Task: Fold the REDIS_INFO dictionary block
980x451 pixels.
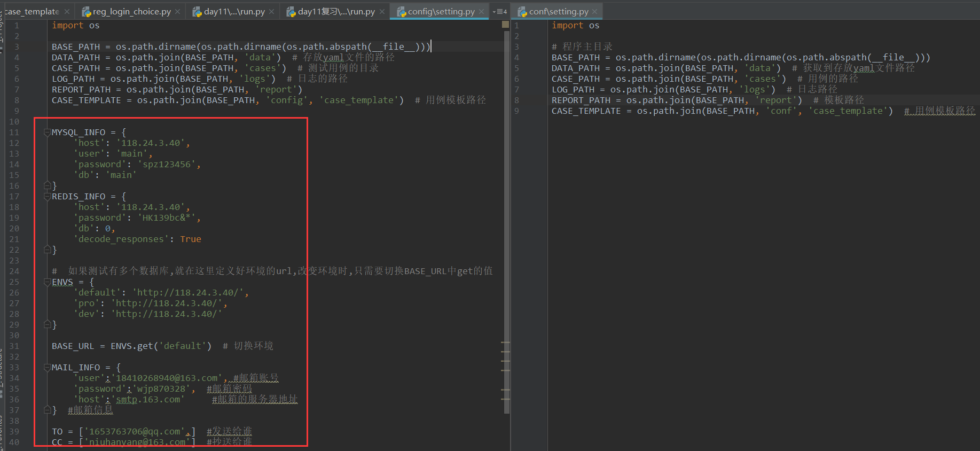Action: (47, 197)
